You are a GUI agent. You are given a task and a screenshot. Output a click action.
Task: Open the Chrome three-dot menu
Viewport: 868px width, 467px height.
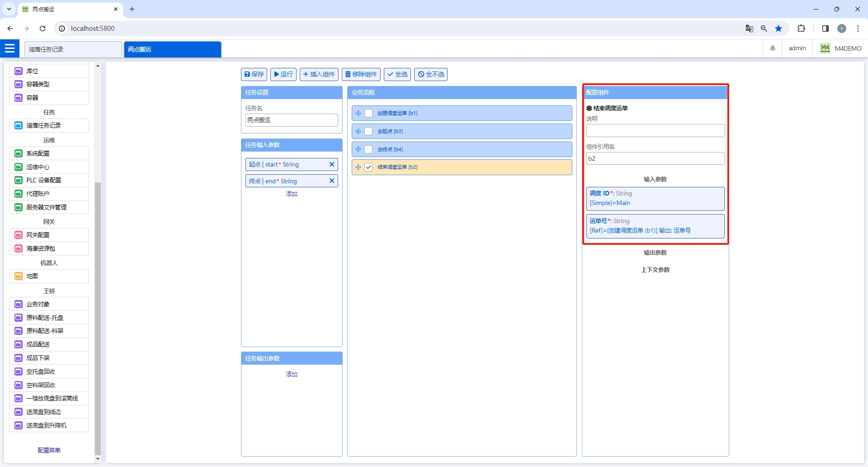(x=858, y=29)
